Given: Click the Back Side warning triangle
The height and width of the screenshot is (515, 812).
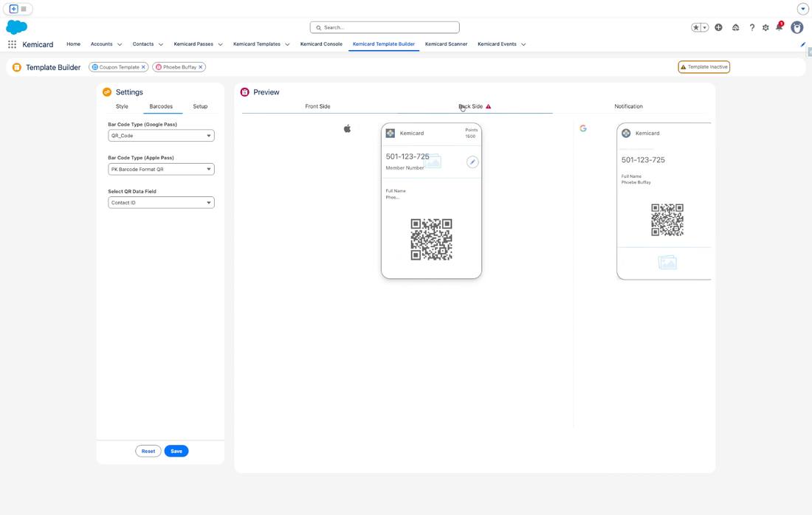Looking at the screenshot, I should click(489, 107).
